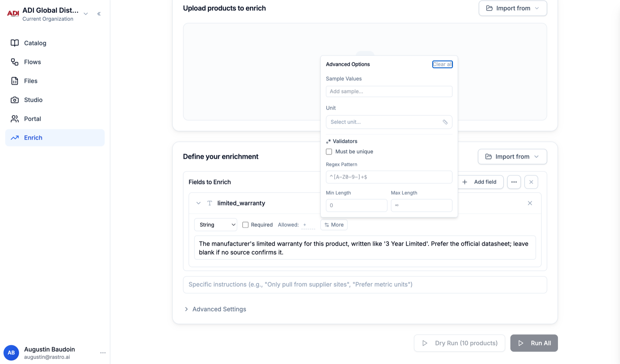Click Clear all in Advanced Options
The width and height of the screenshot is (620, 364).
[x=442, y=64]
